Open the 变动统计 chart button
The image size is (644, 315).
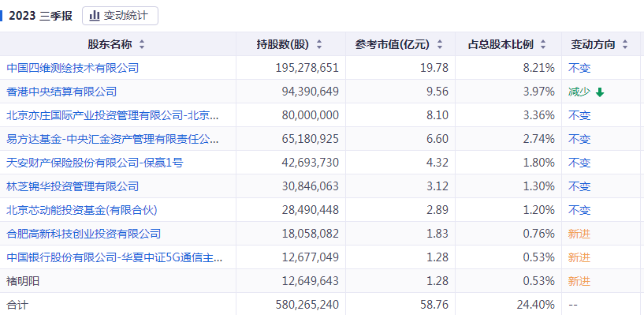120,16
